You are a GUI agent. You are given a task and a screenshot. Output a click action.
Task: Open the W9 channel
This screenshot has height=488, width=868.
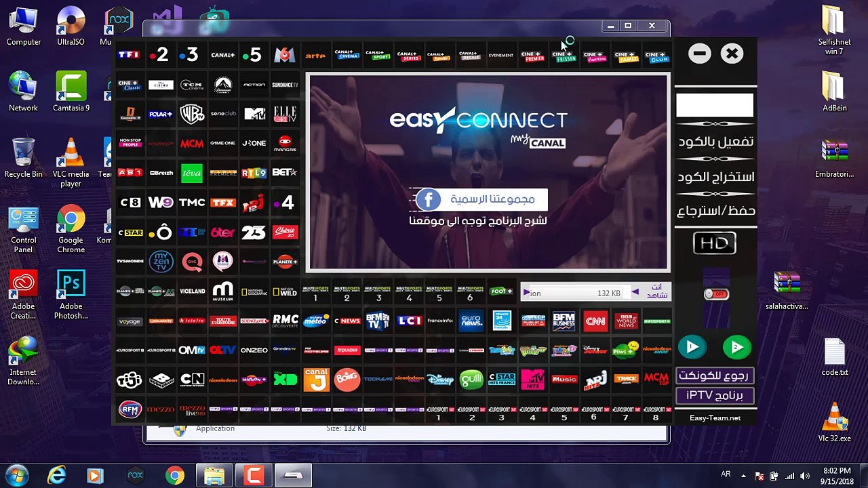(161, 202)
